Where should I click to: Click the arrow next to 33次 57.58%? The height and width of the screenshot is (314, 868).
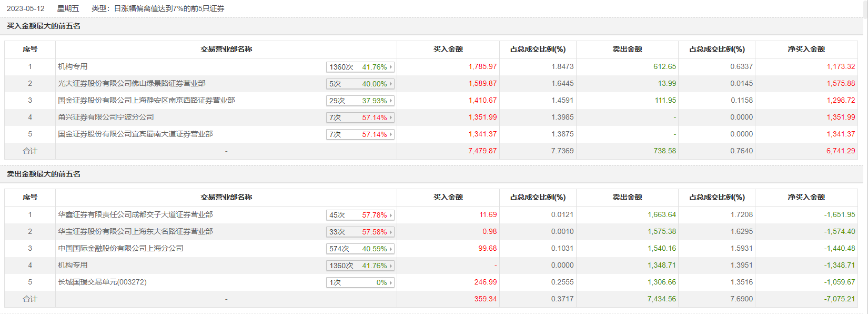[391, 232]
